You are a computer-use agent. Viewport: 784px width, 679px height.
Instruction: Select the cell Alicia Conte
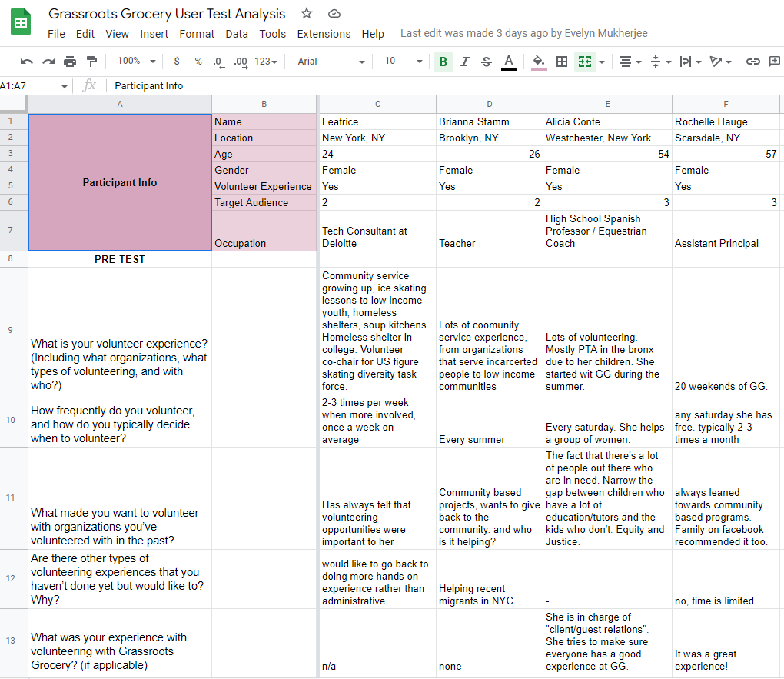point(607,121)
